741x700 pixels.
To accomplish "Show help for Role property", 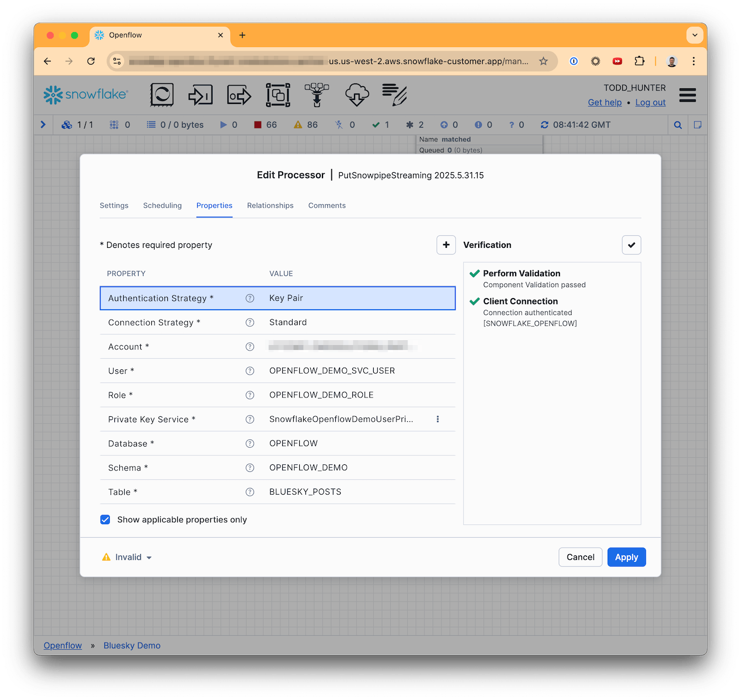I will 250,395.
